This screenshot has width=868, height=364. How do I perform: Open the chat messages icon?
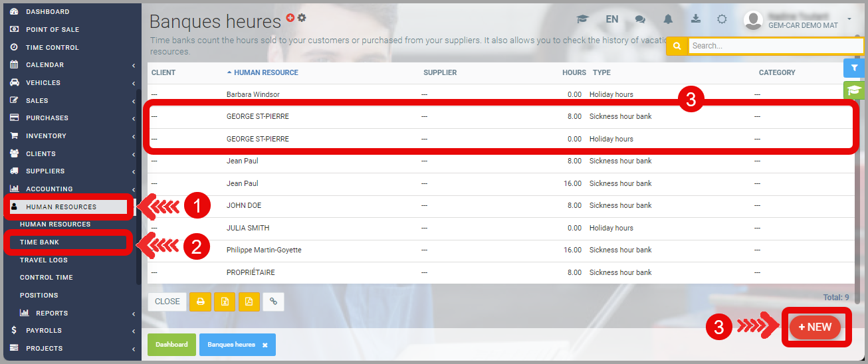tap(640, 19)
